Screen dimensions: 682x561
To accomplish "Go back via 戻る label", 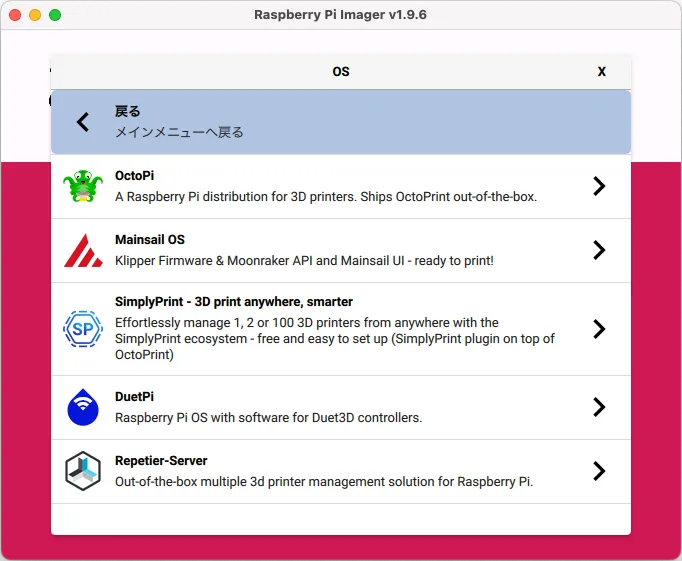I will tap(127, 111).
